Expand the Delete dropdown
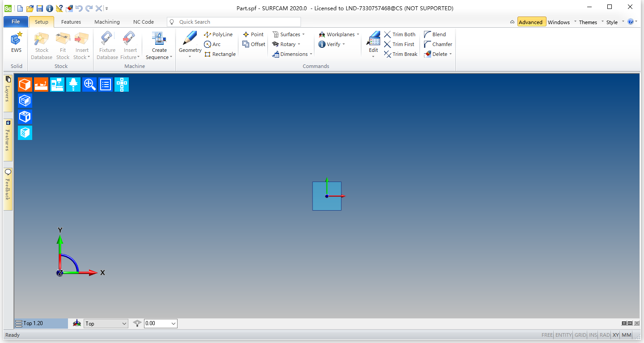 click(450, 54)
